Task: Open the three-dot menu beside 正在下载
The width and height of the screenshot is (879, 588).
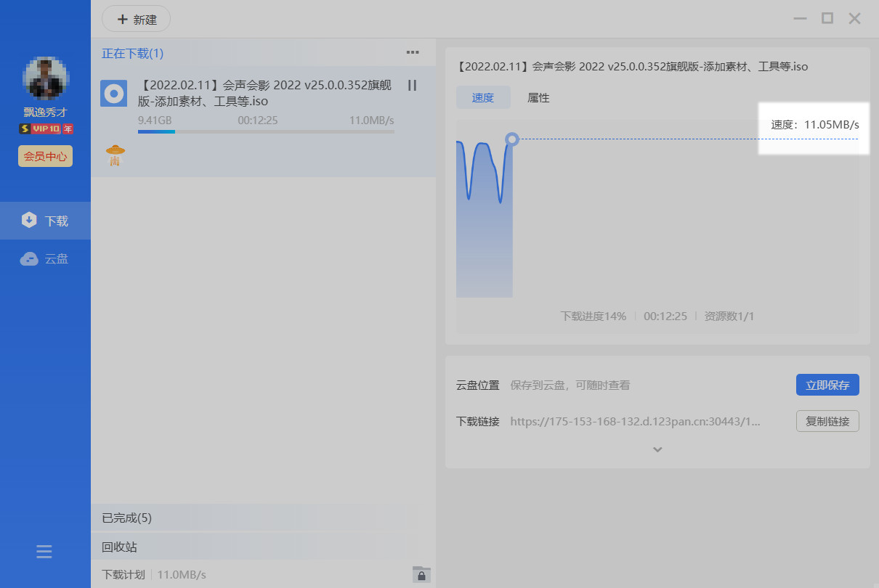Action: pyautogui.click(x=413, y=52)
